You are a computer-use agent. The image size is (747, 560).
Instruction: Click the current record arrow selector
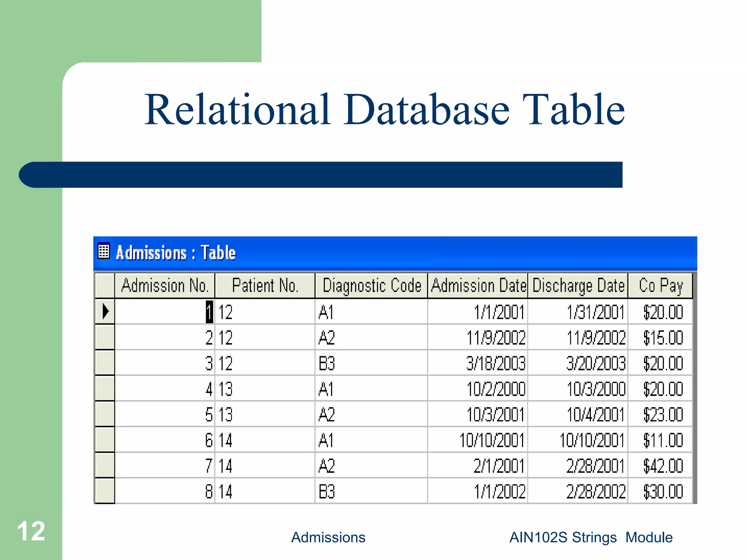[x=105, y=311]
